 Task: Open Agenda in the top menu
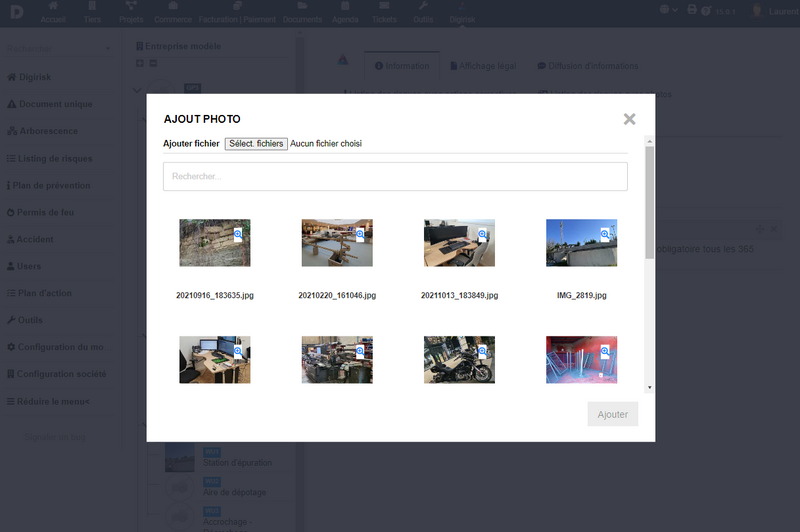tap(345, 13)
